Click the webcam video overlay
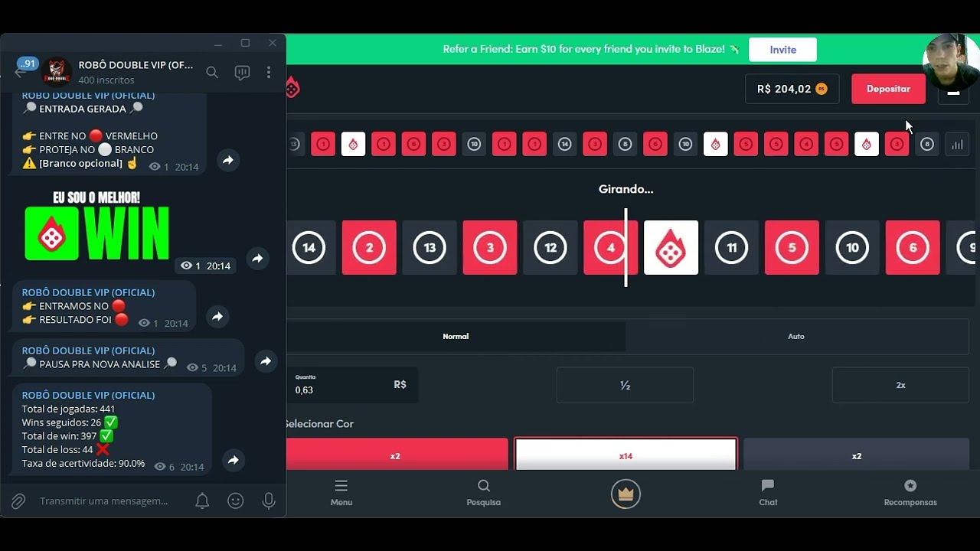 pyautogui.click(x=952, y=63)
